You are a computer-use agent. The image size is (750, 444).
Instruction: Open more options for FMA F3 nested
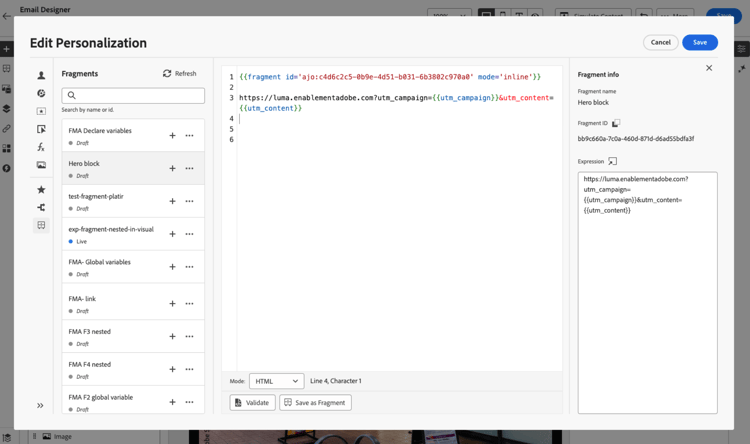click(x=189, y=336)
